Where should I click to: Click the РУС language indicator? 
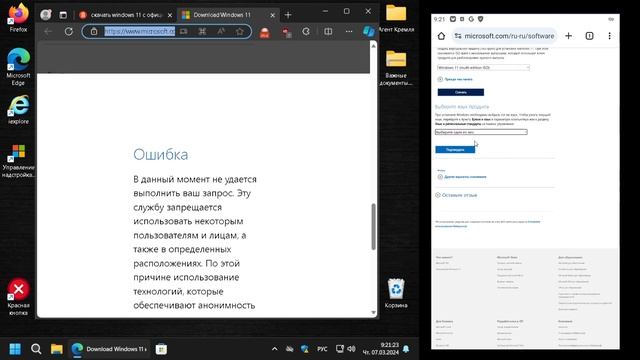(x=322, y=349)
